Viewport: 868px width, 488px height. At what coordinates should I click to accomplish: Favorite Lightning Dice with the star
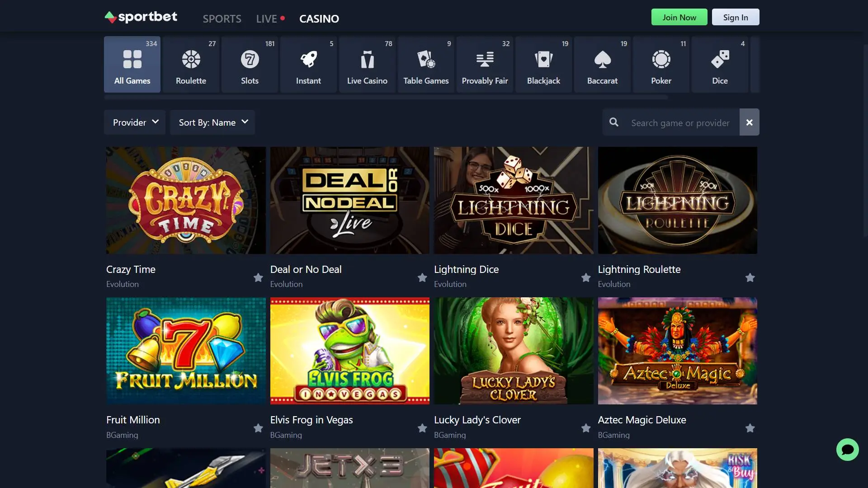[586, 277]
